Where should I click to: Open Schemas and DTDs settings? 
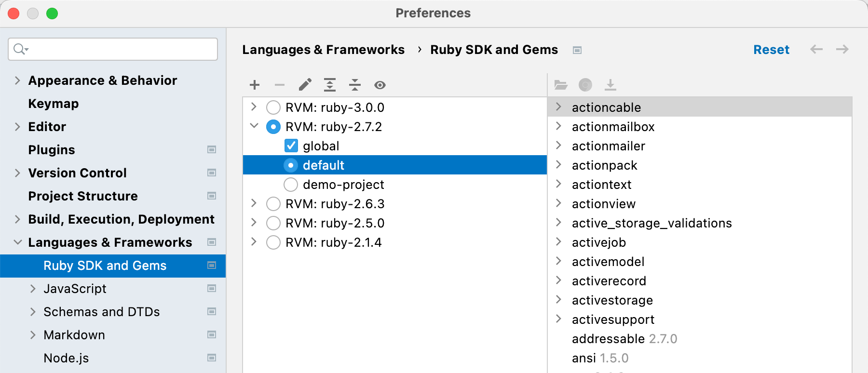(x=102, y=312)
